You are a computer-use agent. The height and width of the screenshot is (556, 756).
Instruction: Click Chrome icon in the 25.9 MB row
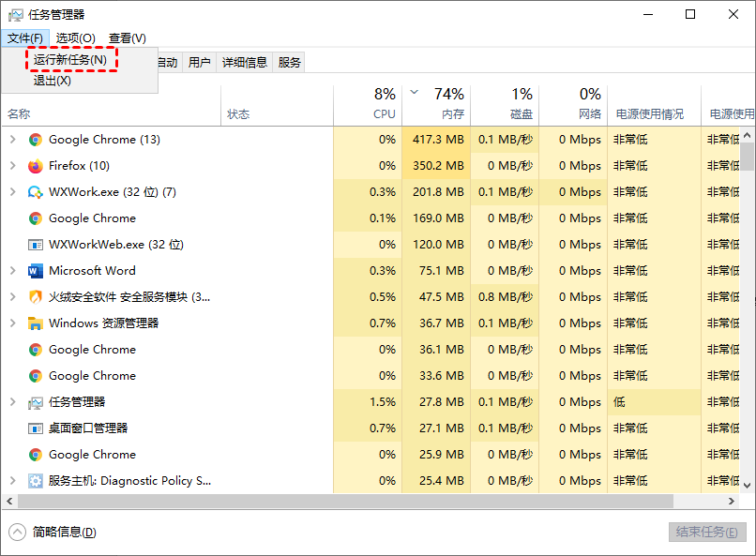pos(36,455)
